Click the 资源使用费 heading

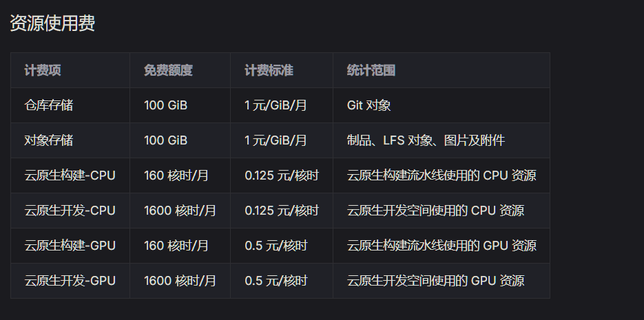pyautogui.click(x=52, y=23)
